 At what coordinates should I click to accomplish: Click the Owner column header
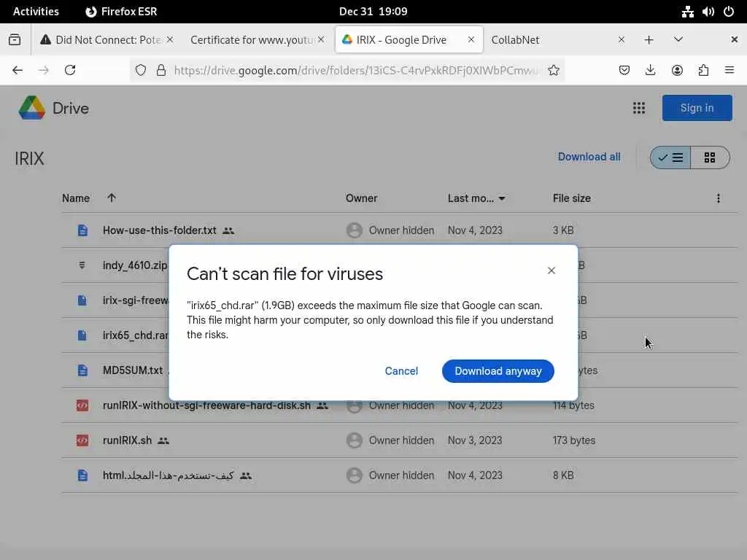(361, 198)
